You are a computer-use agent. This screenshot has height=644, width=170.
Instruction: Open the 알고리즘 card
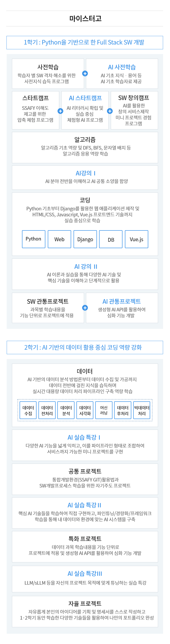[x=85, y=147]
